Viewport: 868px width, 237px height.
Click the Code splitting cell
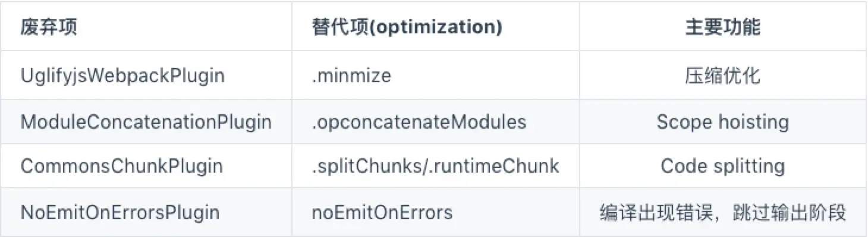[x=722, y=166]
